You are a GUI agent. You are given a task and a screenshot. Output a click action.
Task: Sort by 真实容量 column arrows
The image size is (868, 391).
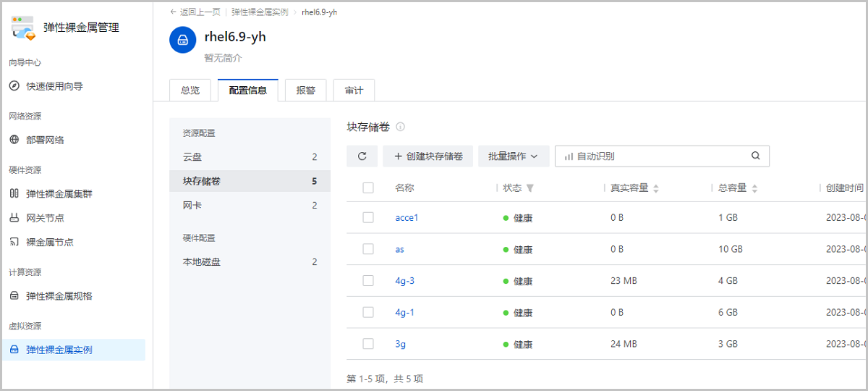656,188
